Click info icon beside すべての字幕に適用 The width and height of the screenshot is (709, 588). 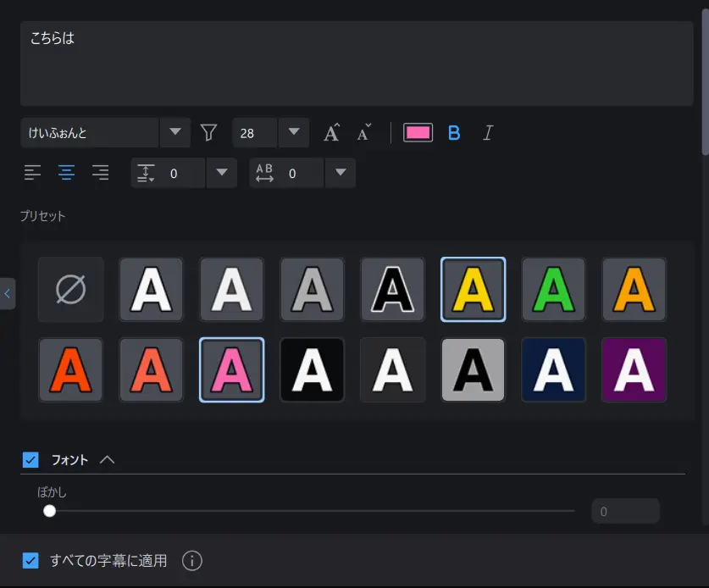191,561
